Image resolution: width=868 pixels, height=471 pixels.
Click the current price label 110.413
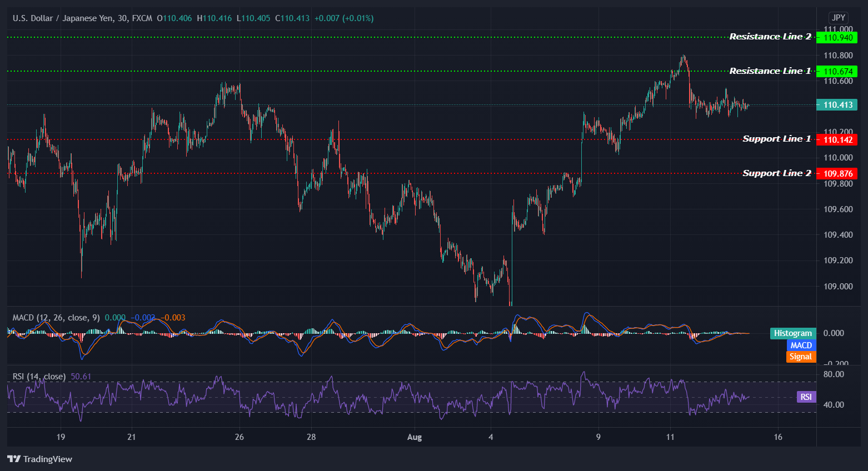837,104
